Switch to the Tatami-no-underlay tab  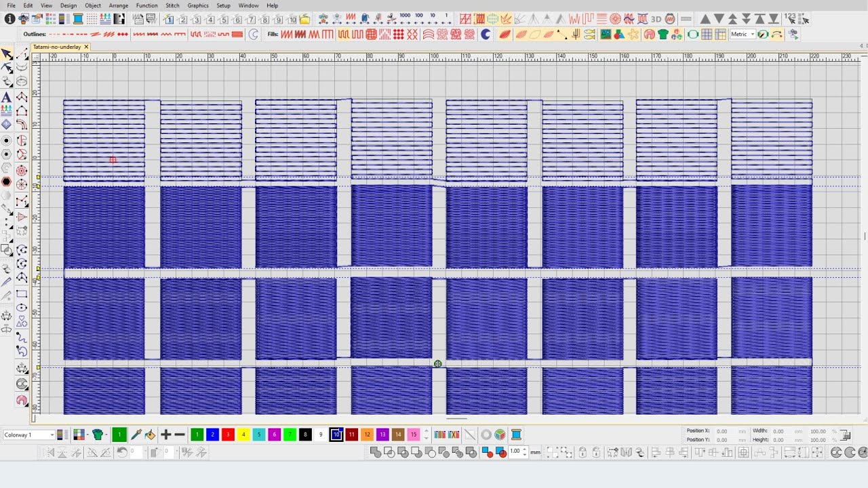click(57, 47)
